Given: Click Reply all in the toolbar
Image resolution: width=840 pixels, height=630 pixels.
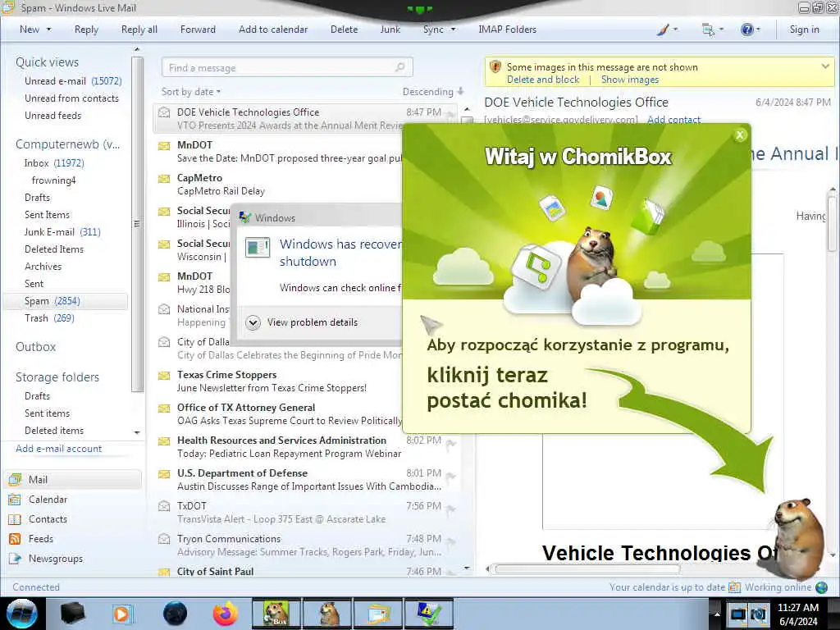Looking at the screenshot, I should coord(139,30).
